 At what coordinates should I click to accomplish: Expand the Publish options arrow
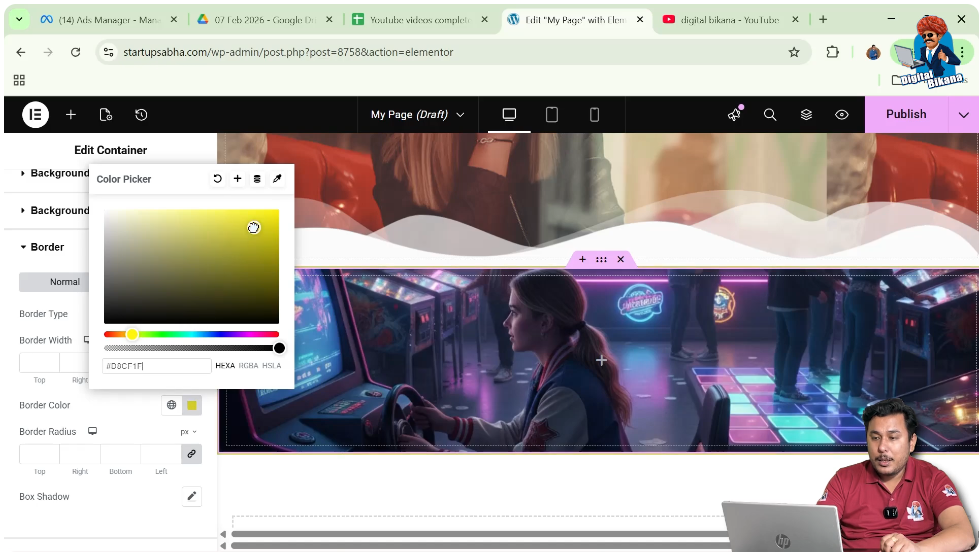click(x=964, y=115)
